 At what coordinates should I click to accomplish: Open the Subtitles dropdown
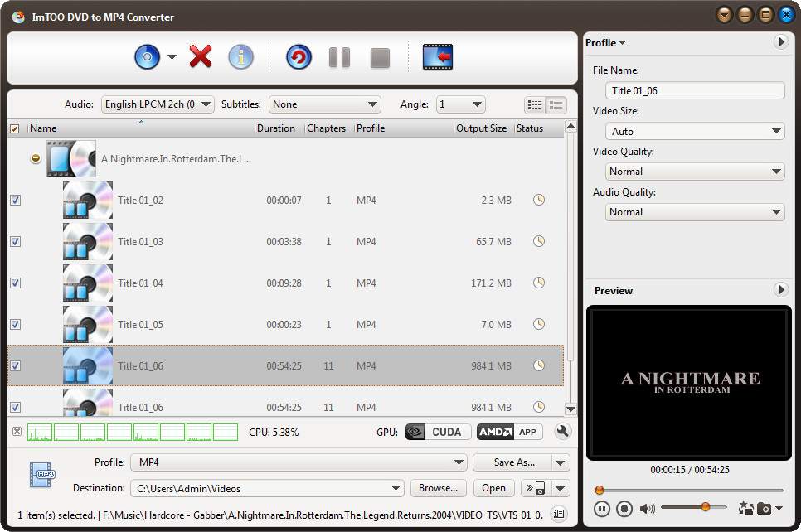325,104
